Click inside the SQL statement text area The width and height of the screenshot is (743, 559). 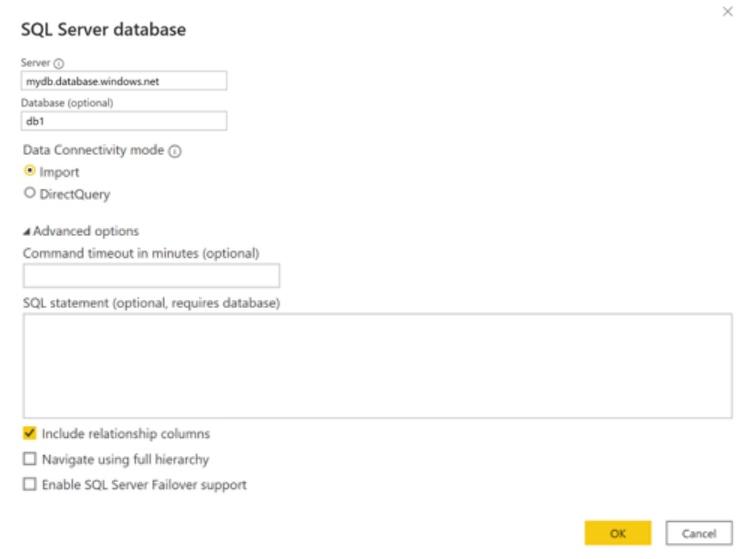coord(377,365)
